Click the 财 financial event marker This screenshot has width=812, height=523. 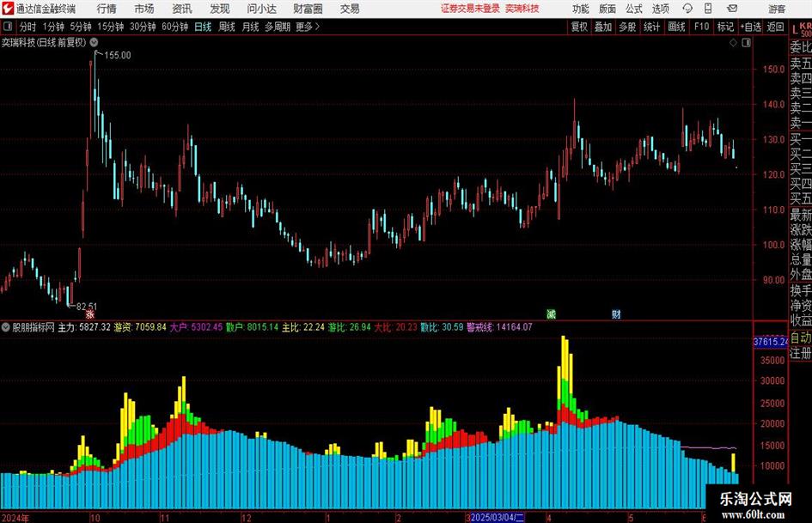pos(616,314)
